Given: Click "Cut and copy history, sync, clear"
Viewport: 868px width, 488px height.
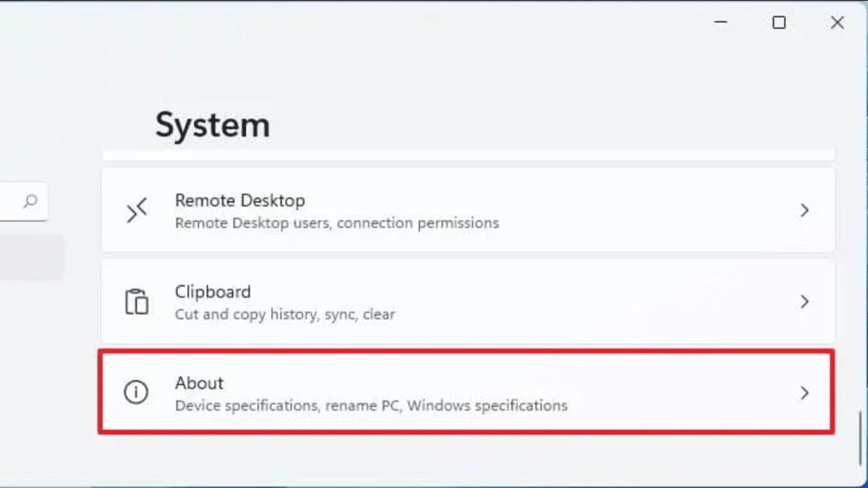Looking at the screenshot, I should click(x=285, y=314).
